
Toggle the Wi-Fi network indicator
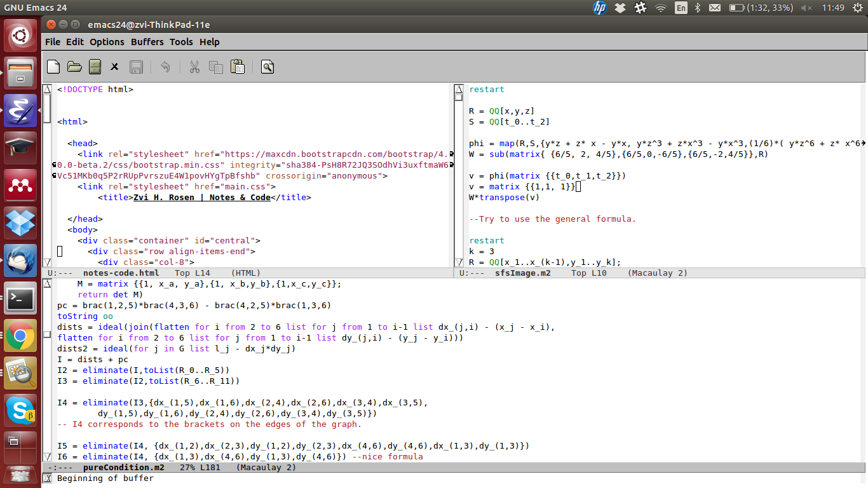tap(661, 8)
